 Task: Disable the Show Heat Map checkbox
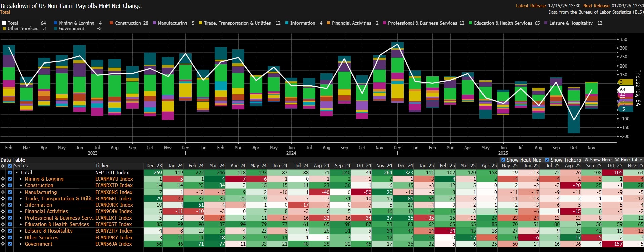click(503, 160)
